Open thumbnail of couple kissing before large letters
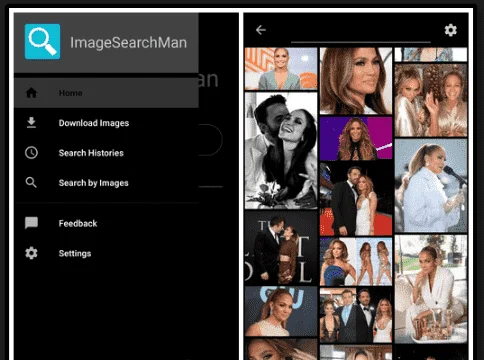Viewport: 484px width, 360px height. point(281,248)
